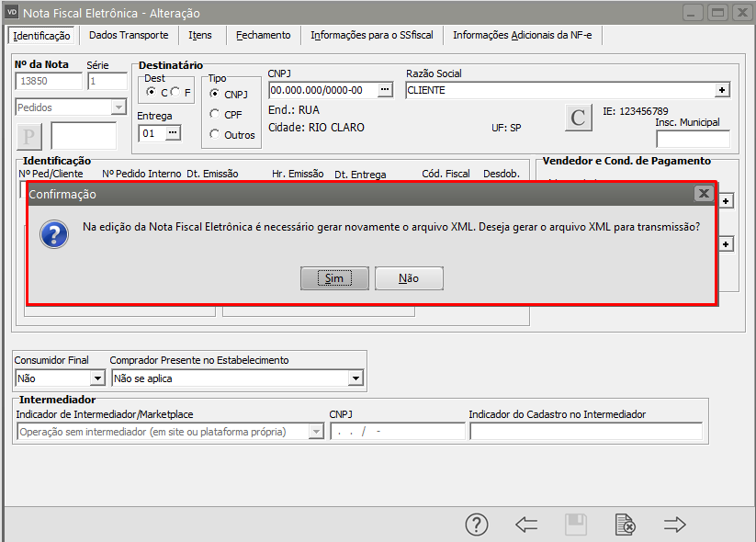The height and width of the screenshot is (542, 756).
Task: Click the cancel document icon in bottom toolbar
Action: tap(625, 525)
